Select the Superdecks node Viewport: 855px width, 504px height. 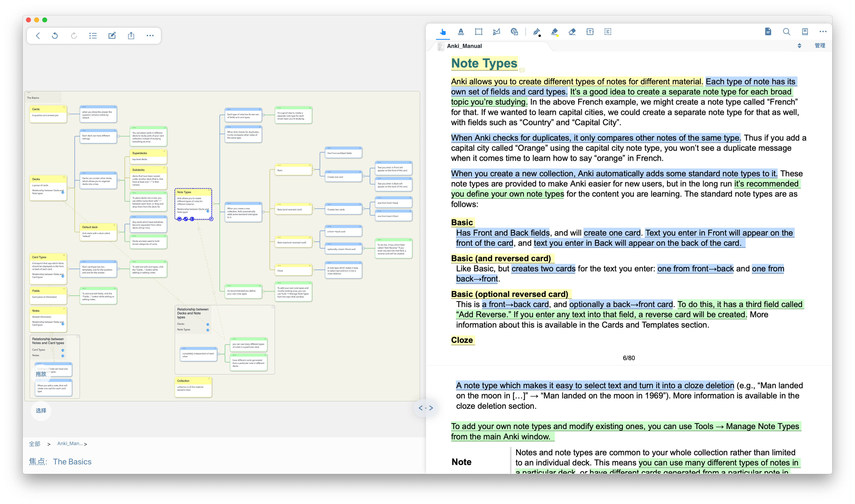[x=148, y=156]
